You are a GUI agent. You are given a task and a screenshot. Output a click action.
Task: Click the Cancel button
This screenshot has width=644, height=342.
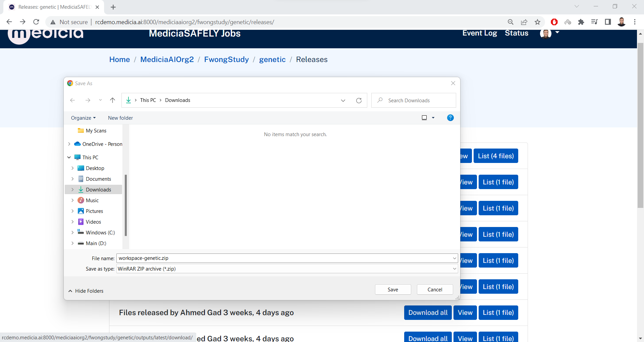pyautogui.click(x=435, y=289)
